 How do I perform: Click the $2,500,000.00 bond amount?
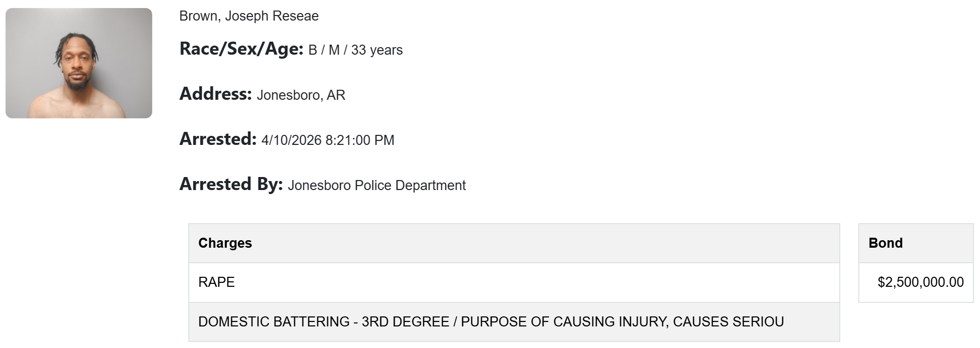(x=920, y=282)
